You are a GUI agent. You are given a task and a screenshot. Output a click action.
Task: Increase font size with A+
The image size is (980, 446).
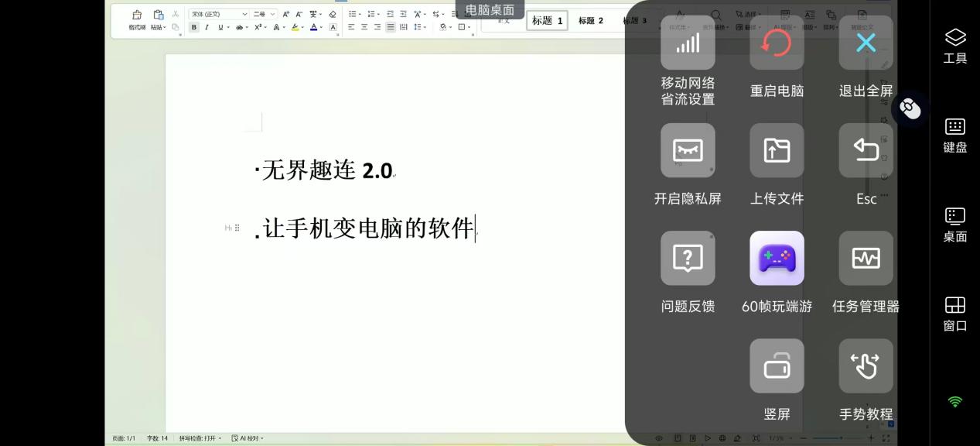(x=286, y=14)
